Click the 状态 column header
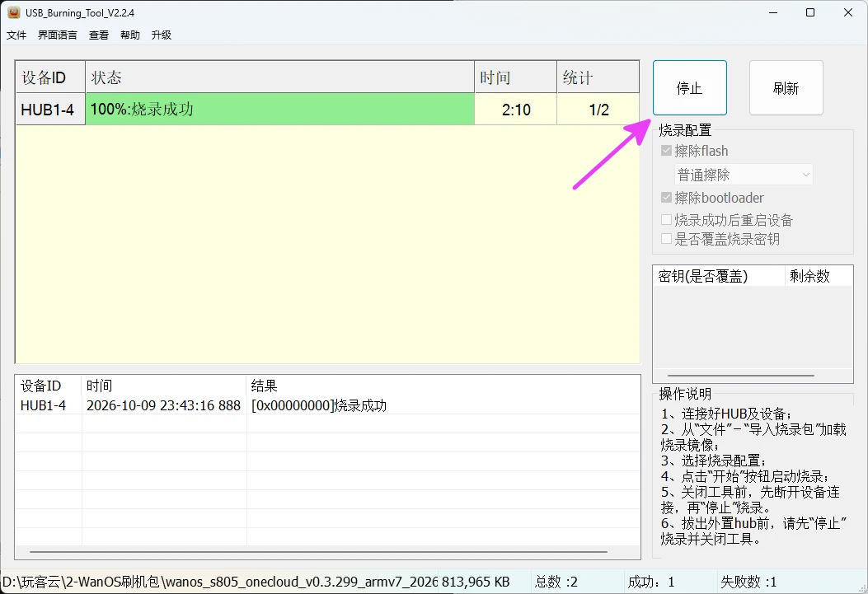This screenshot has height=594, width=868. pos(279,77)
